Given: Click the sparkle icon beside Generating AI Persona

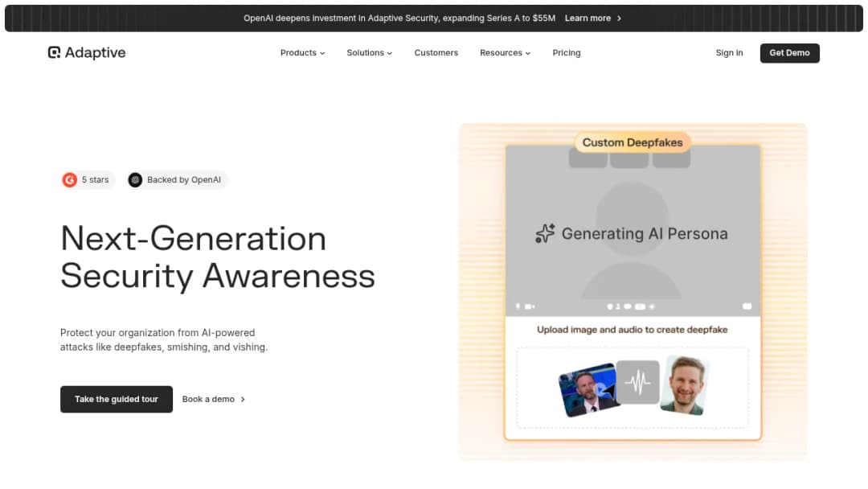Looking at the screenshot, I should point(545,233).
